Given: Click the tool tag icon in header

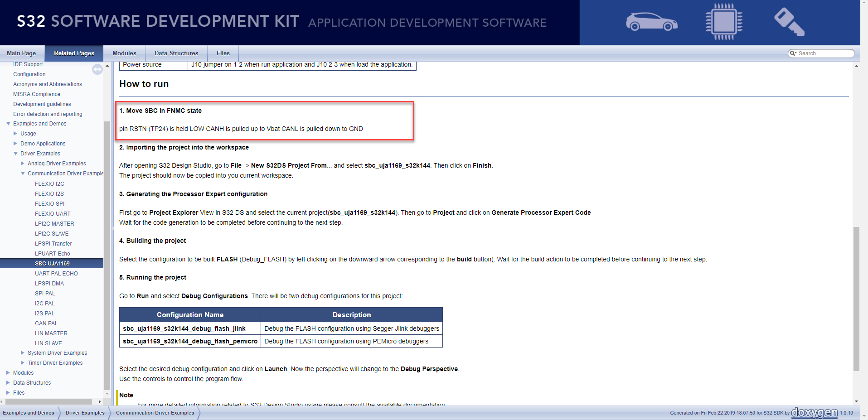Looking at the screenshot, I should click(x=789, y=21).
